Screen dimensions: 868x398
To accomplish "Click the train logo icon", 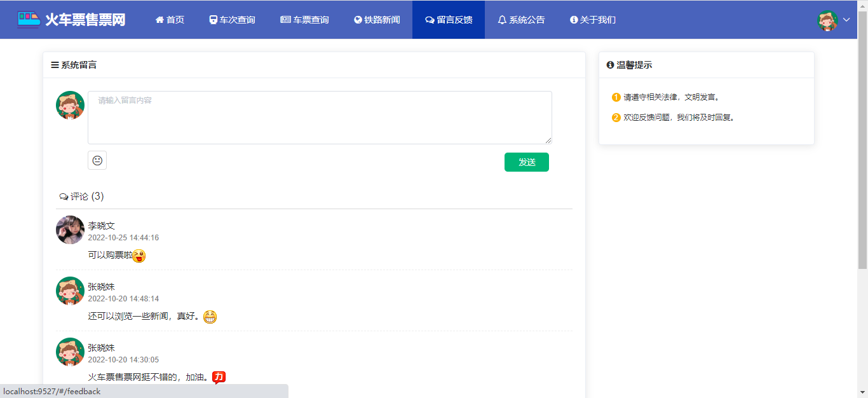I will [29, 19].
